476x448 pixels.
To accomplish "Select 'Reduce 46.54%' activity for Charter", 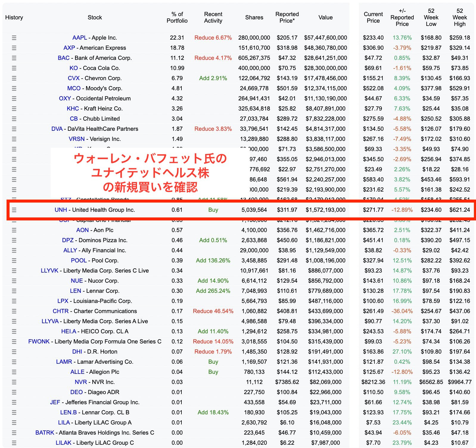I will point(213,311).
